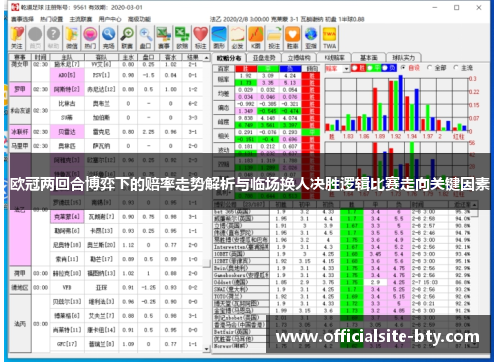
Task: Click the 投注 folder toolbar icon
Action: (x=274, y=38)
